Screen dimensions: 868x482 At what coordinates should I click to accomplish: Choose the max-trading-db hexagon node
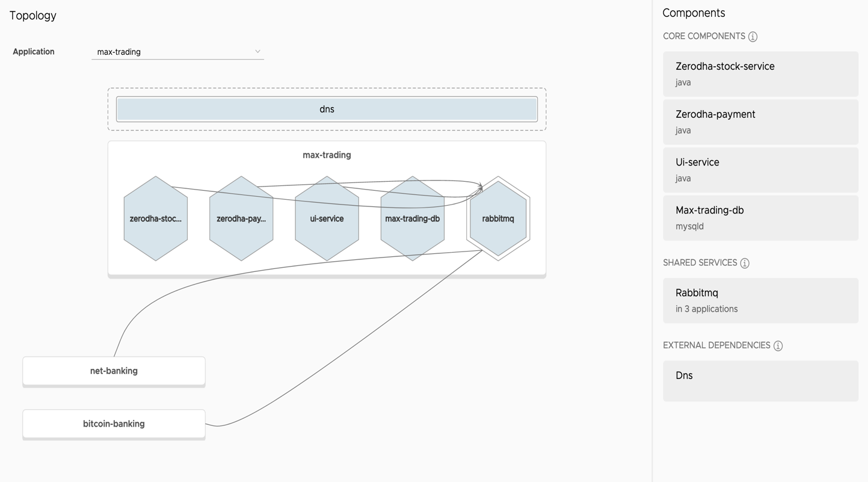pos(413,218)
